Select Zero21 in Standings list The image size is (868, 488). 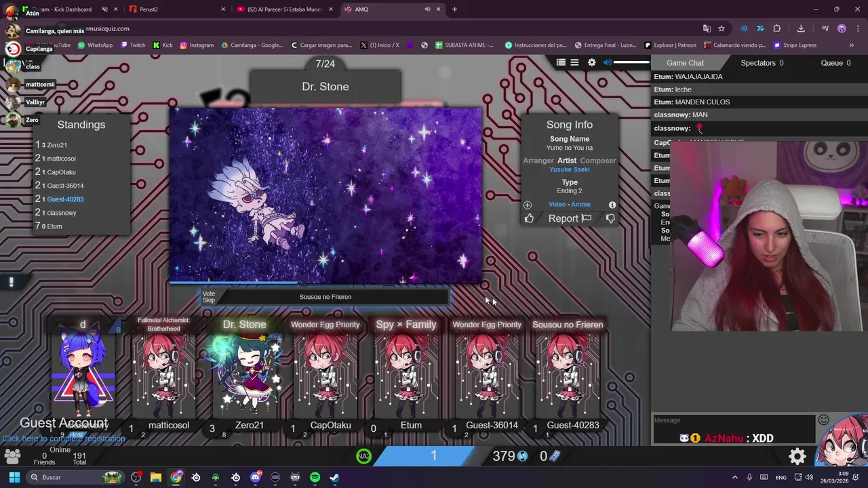57,145
